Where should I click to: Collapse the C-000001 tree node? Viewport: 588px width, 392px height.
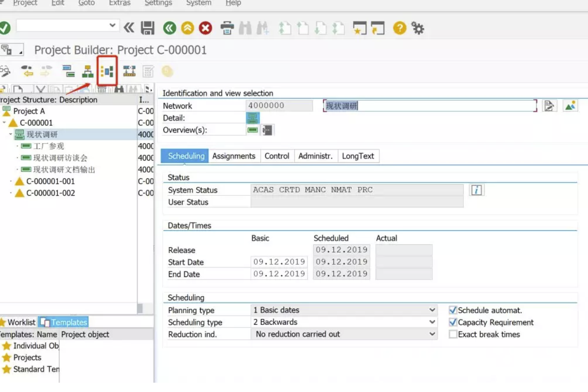pos(4,123)
